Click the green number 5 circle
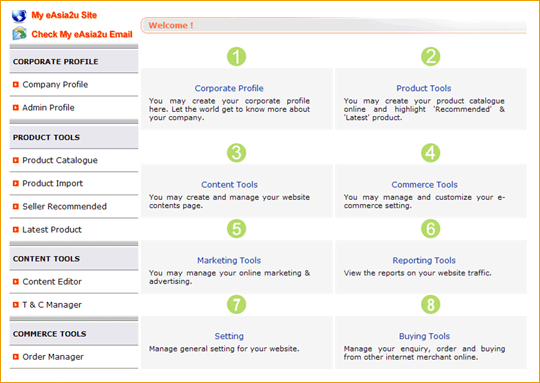 pos(236,229)
